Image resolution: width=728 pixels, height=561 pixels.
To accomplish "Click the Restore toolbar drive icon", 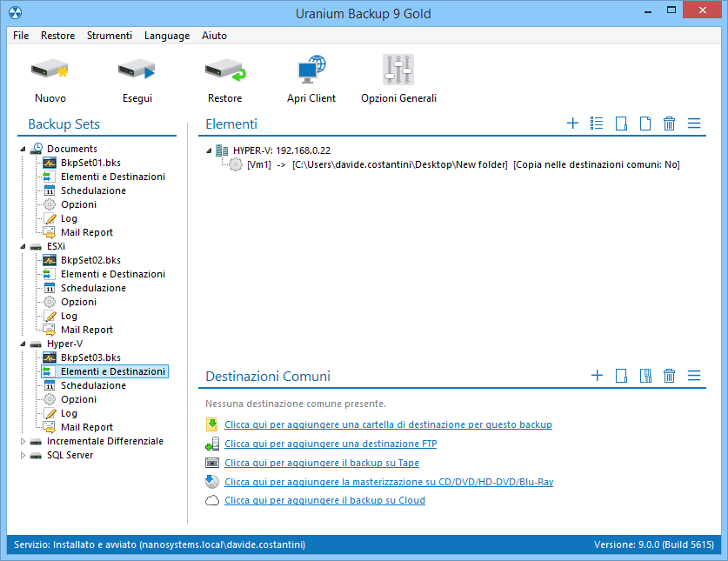I will [x=225, y=70].
